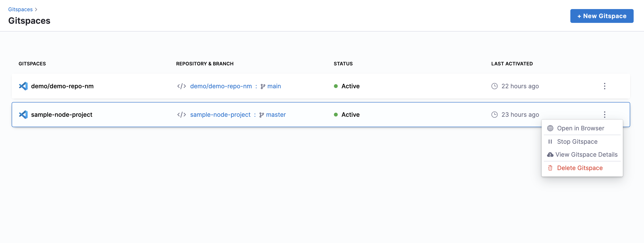Choose Open in Browser menu item
644x243 pixels.
click(580, 128)
